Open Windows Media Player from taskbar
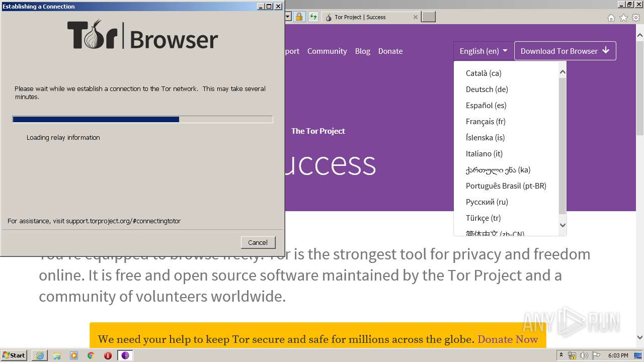This screenshot has width=644, height=362. pyautogui.click(x=74, y=355)
